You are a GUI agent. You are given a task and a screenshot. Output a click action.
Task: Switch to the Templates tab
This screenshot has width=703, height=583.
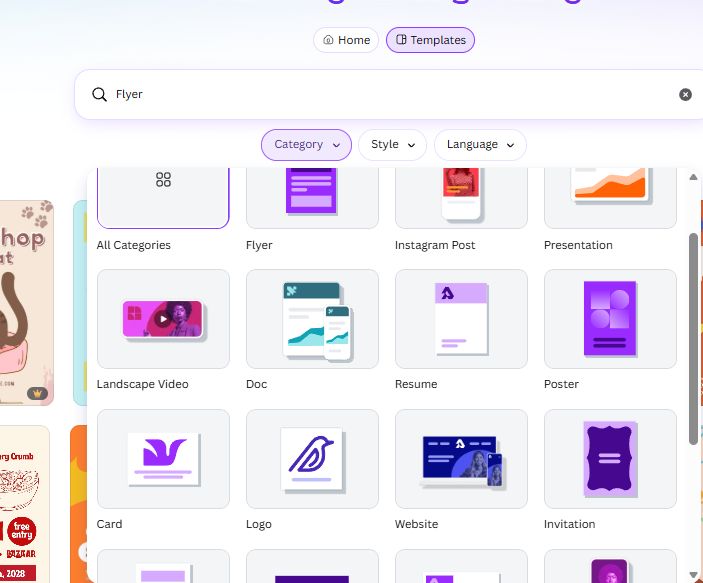click(x=430, y=40)
